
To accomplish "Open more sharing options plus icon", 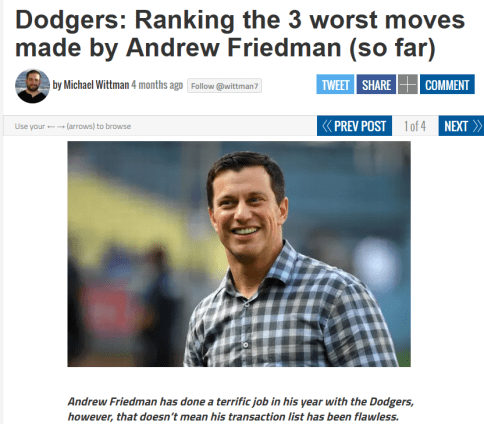I will (x=408, y=84).
